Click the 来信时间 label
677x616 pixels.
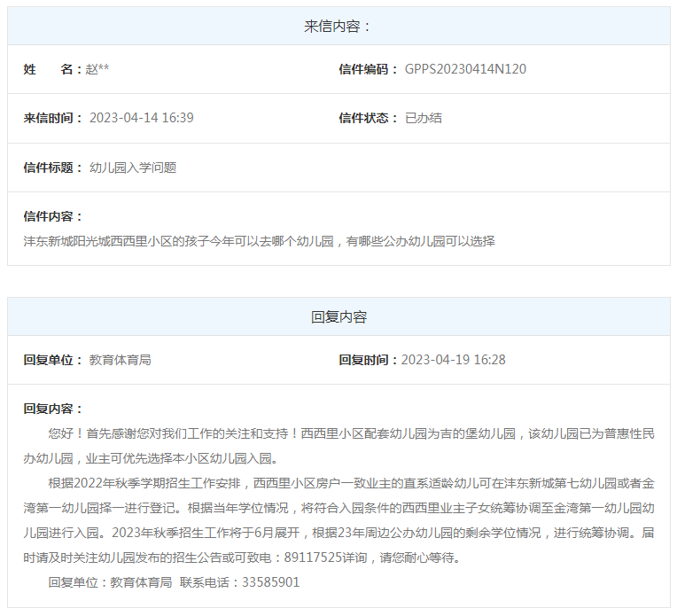pos(53,118)
